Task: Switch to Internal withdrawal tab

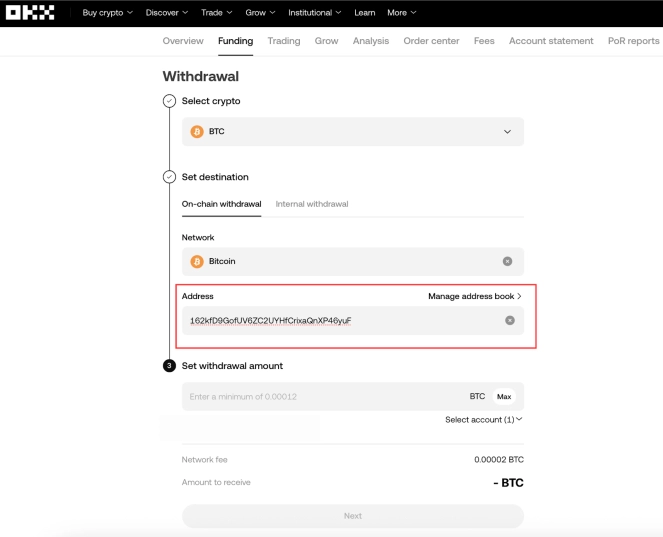Action: pyautogui.click(x=312, y=204)
